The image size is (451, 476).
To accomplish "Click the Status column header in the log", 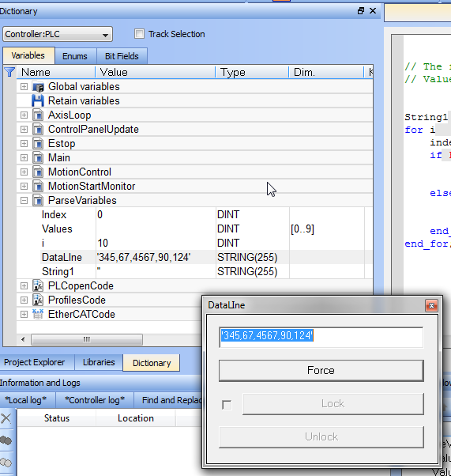I will coord(57,418).
